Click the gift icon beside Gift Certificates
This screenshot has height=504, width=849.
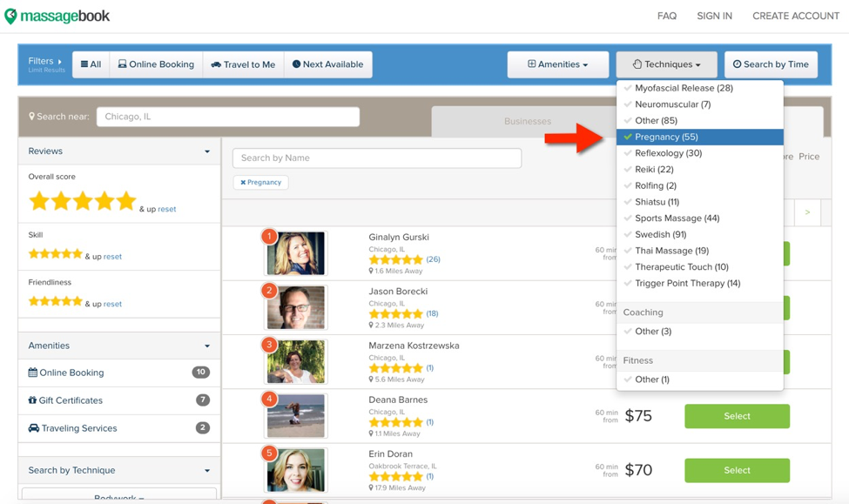point(32,400)
